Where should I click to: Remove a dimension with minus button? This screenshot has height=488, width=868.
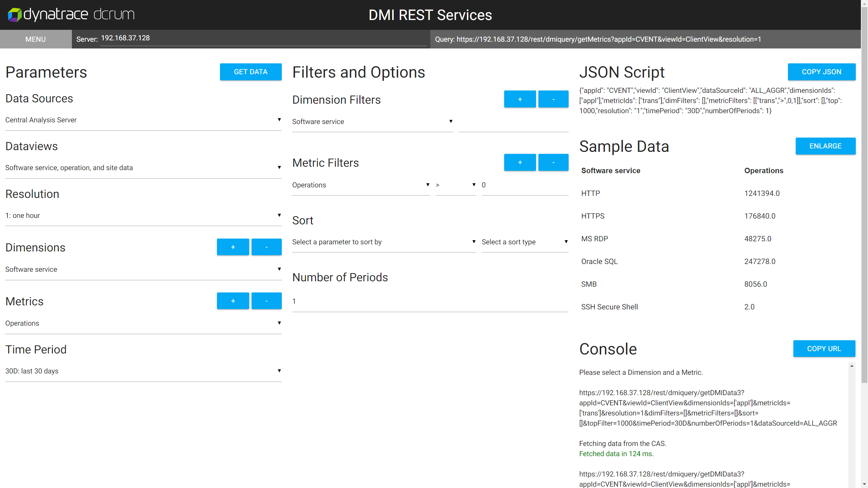[x=267, y=247]
